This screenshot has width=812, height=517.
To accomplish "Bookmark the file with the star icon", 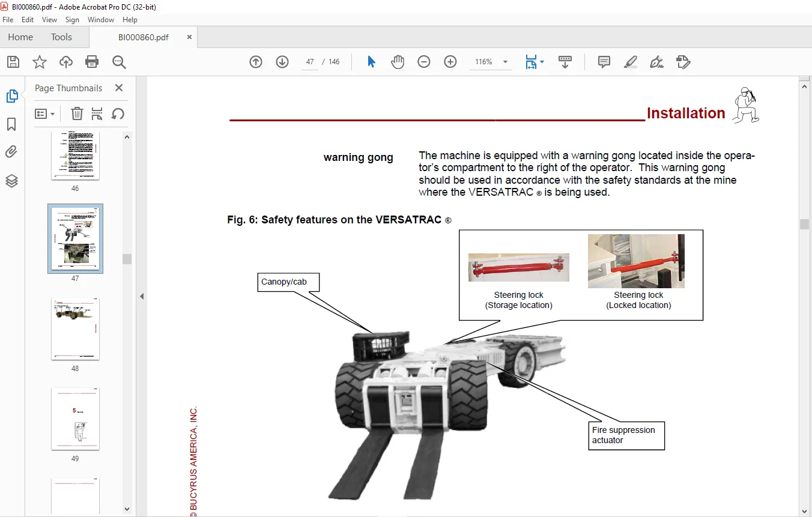I will click(40, 62).
